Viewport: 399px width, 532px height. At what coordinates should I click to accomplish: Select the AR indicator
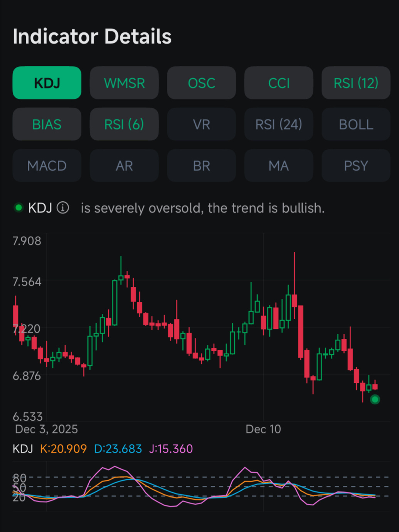pos(124,165)
